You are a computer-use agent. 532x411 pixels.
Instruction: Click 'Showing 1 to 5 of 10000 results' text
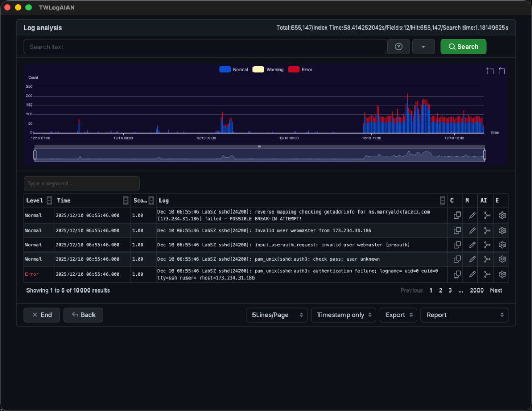pyautogui.click(x=68, y=290)
